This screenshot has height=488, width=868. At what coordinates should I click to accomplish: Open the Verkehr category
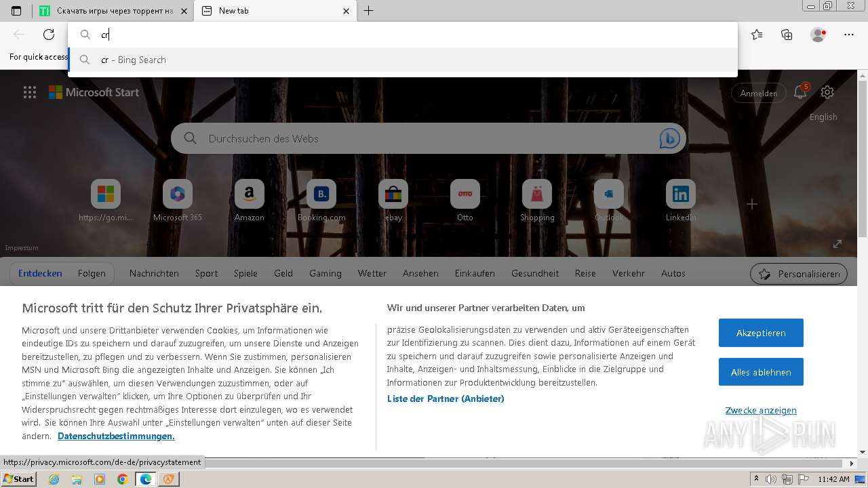click(x=629, y=273)
